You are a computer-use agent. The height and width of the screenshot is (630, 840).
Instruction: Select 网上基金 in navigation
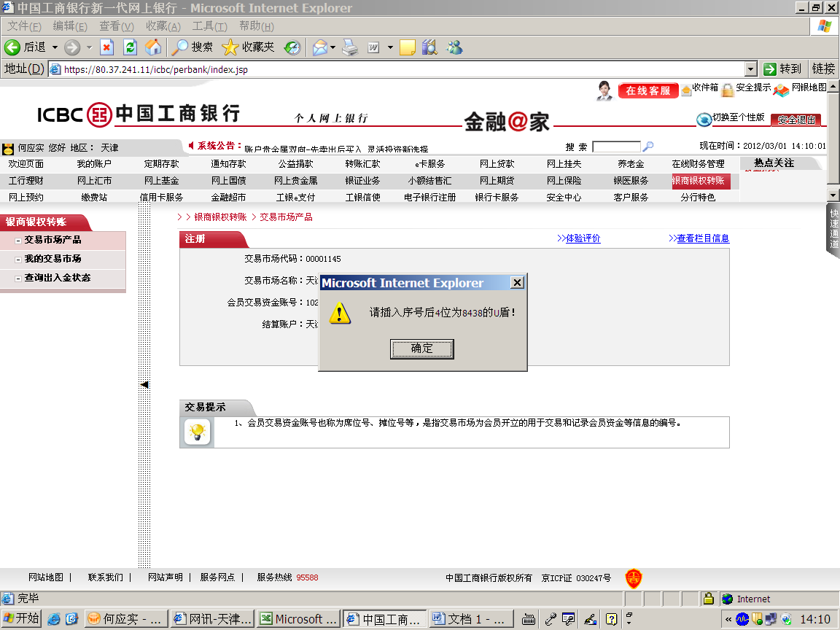[161, 181]
